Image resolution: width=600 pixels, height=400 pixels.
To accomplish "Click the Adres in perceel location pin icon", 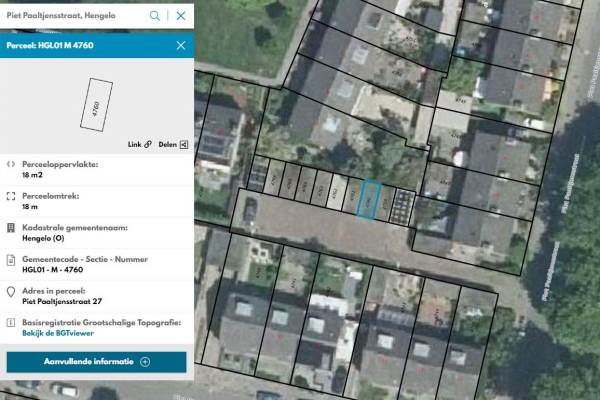I will point(10,291).
